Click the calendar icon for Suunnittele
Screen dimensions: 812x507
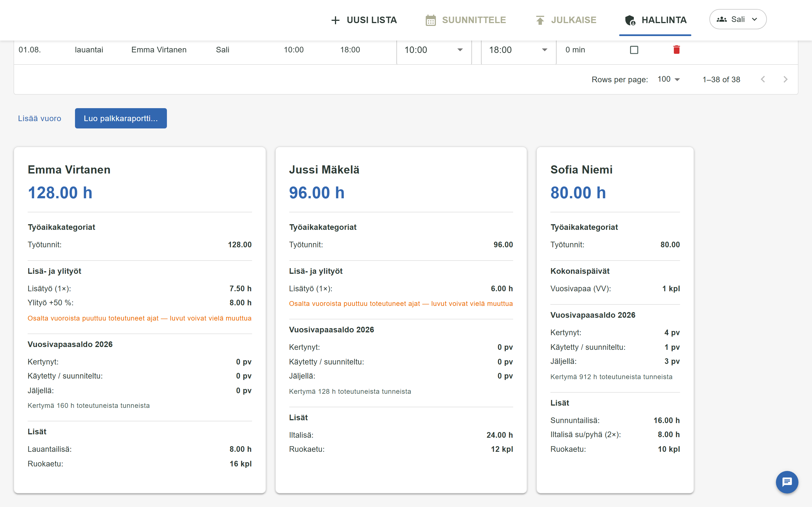pyautogui.click(x=431, y=20)
